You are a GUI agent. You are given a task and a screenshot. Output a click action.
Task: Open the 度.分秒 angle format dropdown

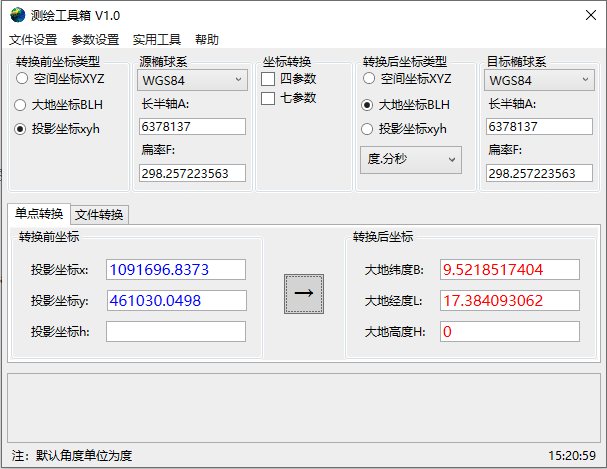[411, 159]
